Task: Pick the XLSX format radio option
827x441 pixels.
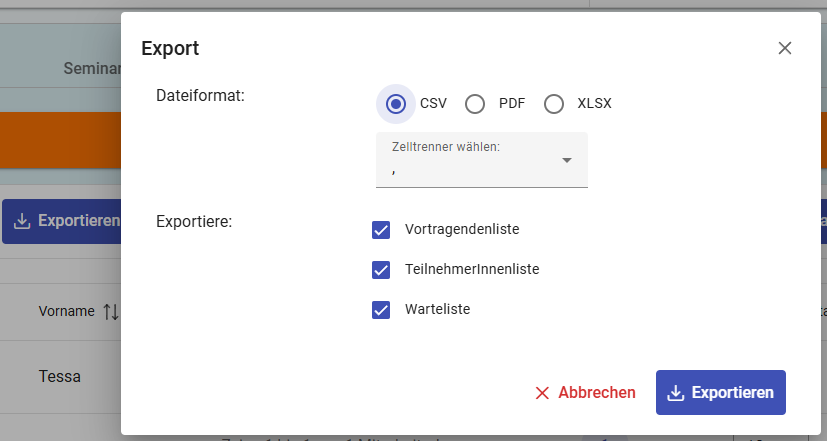Action: 554,104
